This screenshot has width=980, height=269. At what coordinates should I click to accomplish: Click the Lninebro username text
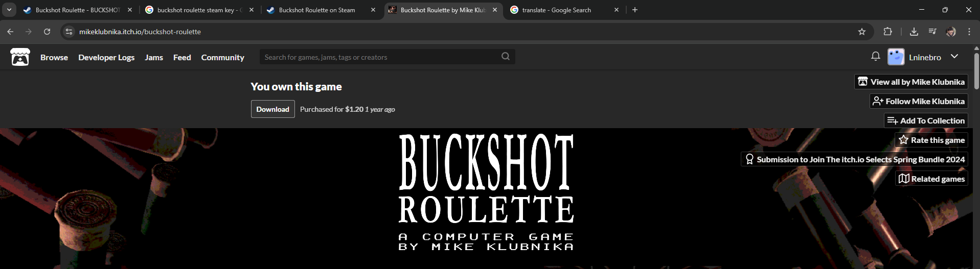coord(925,57)
